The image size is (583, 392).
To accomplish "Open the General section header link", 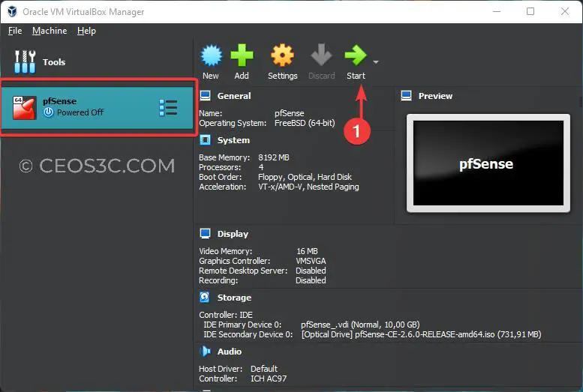I will pos(234,96).
